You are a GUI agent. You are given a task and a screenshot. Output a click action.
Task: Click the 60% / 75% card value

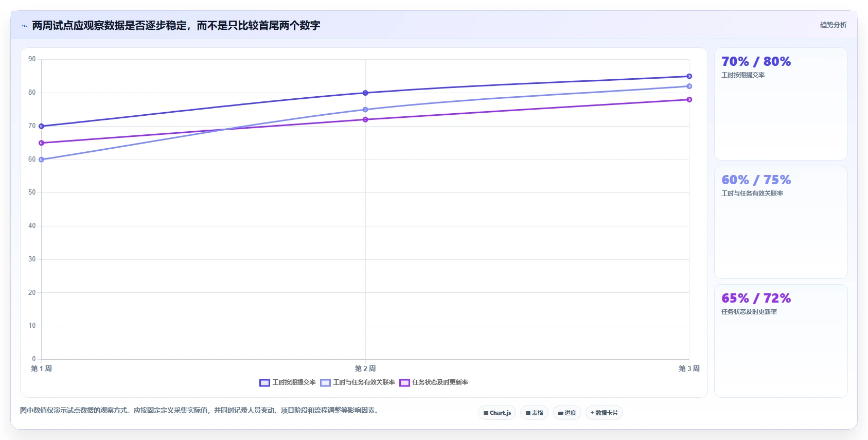[756, 180]
